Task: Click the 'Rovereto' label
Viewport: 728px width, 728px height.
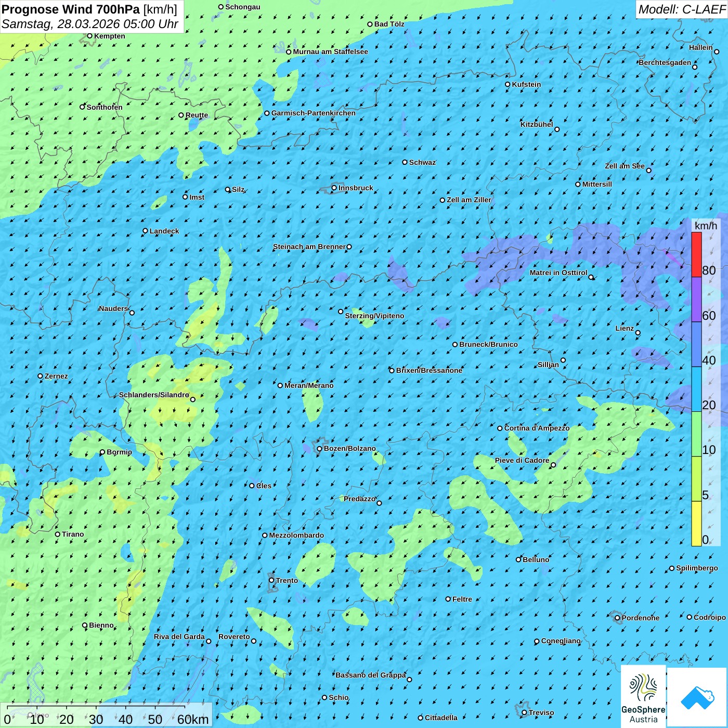Action: 234,636
